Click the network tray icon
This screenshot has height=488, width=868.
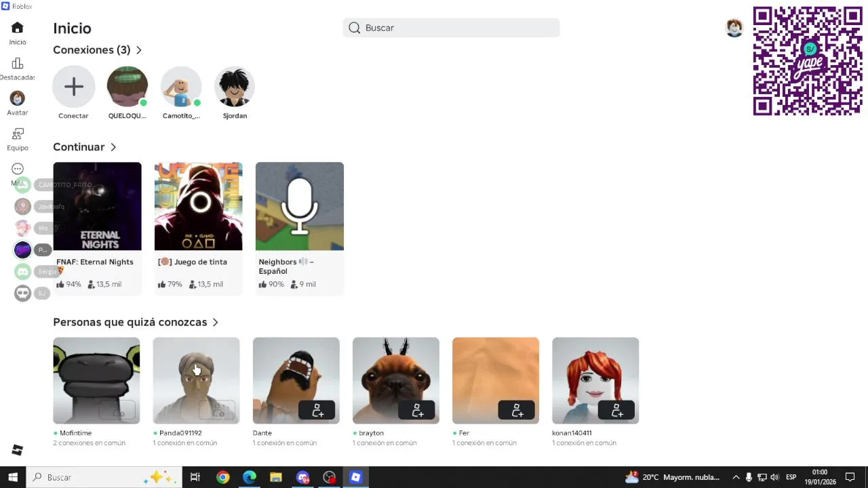pos(762,477)
